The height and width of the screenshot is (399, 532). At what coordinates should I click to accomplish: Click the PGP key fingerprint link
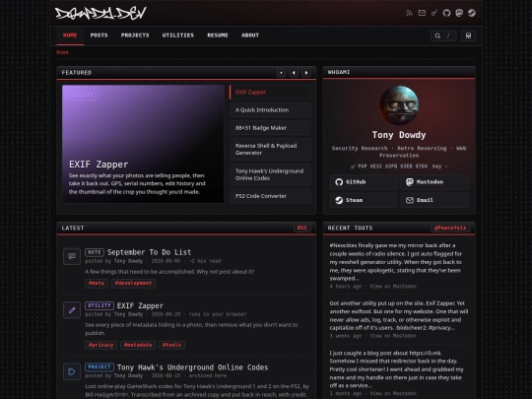pos(399,166)
